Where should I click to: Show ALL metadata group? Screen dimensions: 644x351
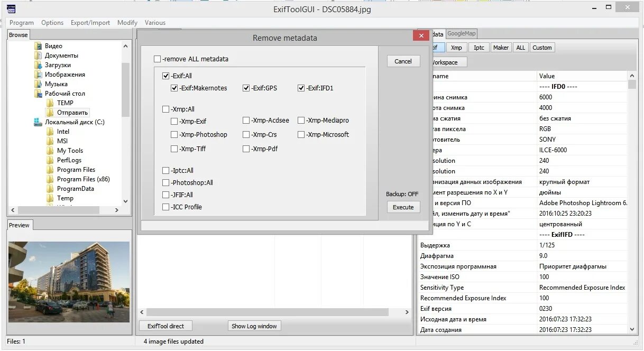[x=521, y=48]
